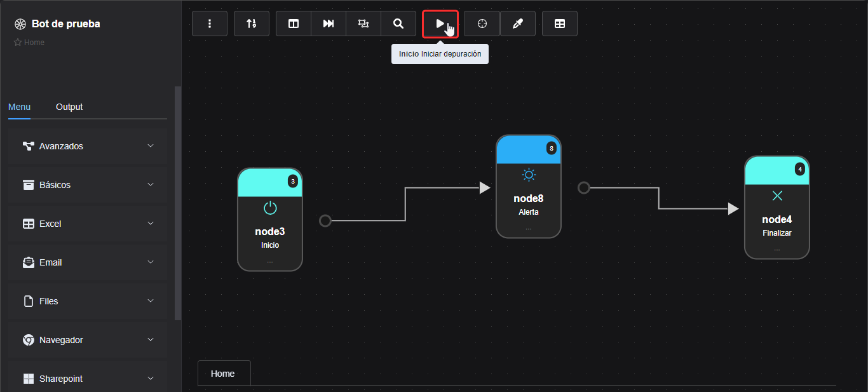This screenshot has height=392, width=868.
Task: Expand the Básicos category
Action: tap(88, 185)
